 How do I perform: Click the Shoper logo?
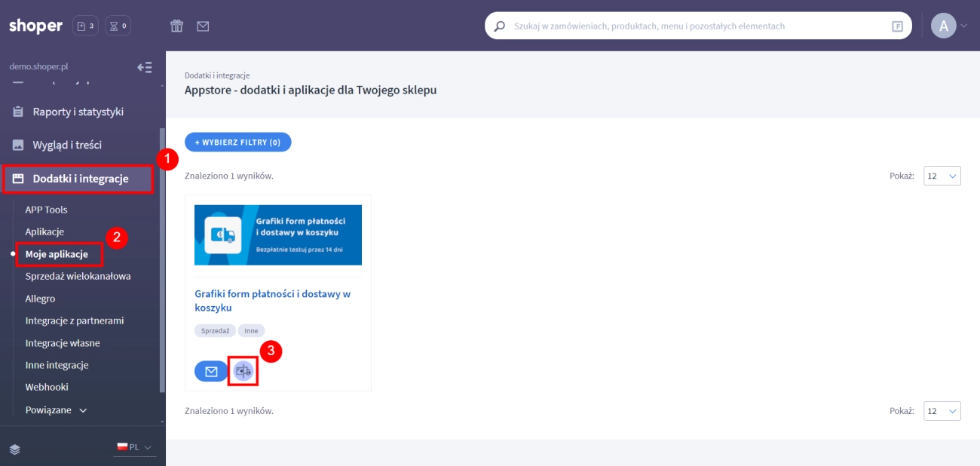coord(35,26)
